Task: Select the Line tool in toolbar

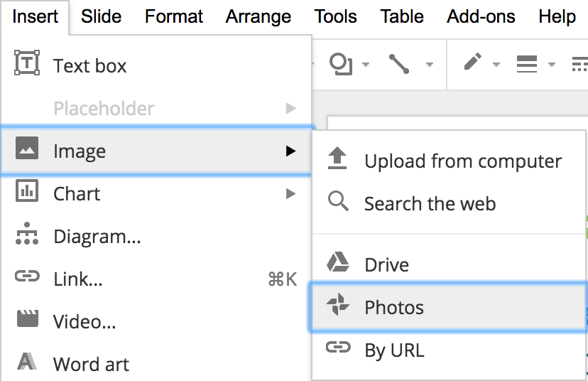Action: click(x=399, y=64)
